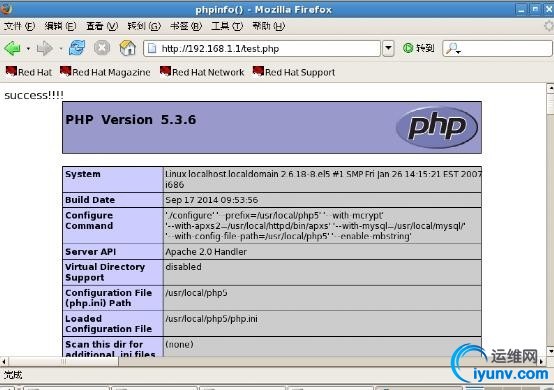Viewport: 554px width, 390px height.
Task: Click the vertical scrollbar up arrow
Action: click(550, 88)
